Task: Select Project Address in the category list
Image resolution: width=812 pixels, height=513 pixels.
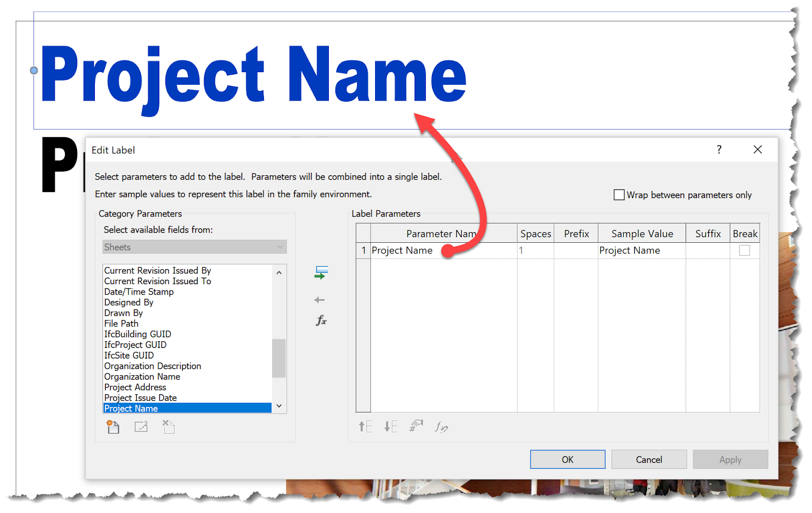Action: pos(134,387)
